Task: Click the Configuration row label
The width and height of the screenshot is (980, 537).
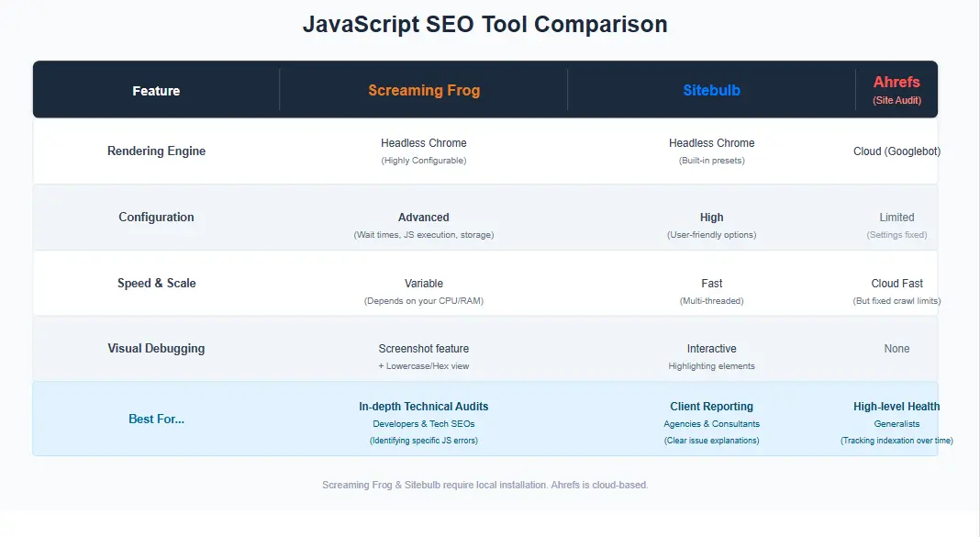Action: [x=156, y=217]
